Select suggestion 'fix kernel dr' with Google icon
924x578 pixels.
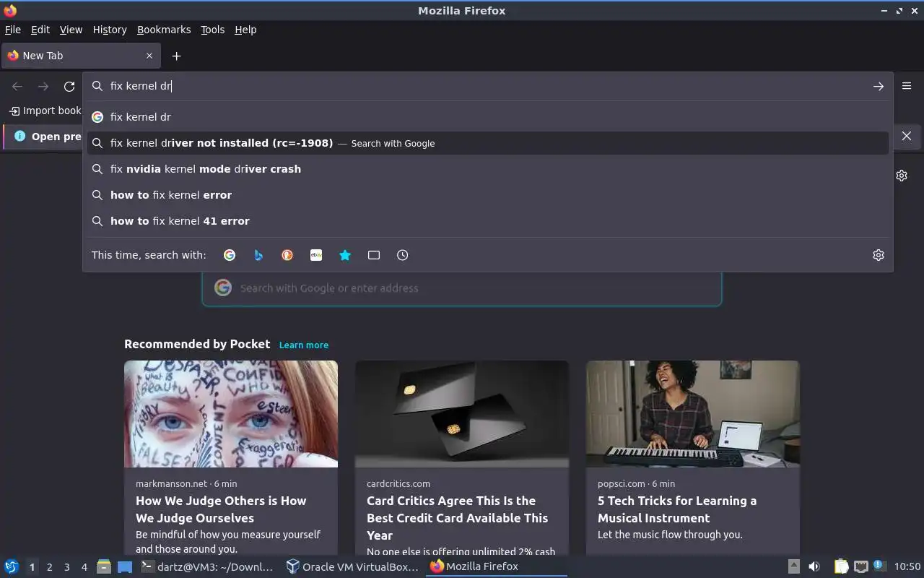(488, 117)
